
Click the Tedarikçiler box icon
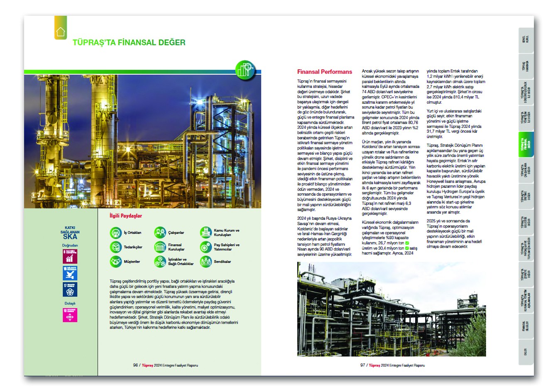[116, 247]
